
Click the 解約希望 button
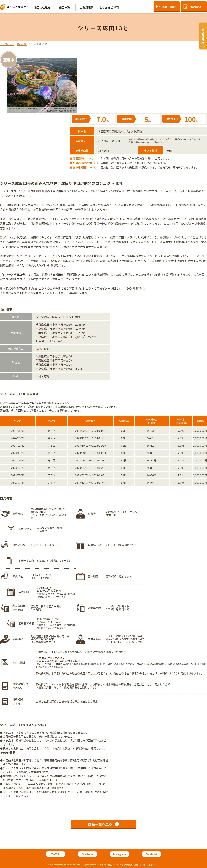194,7
